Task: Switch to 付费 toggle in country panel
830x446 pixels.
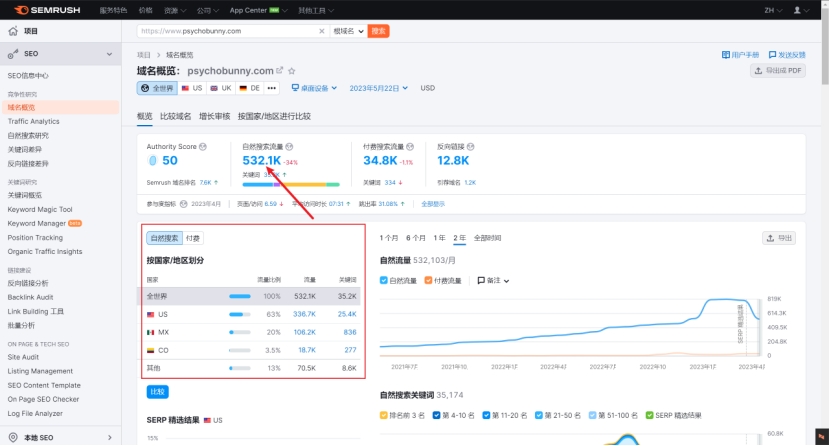Action: [193, 238]
